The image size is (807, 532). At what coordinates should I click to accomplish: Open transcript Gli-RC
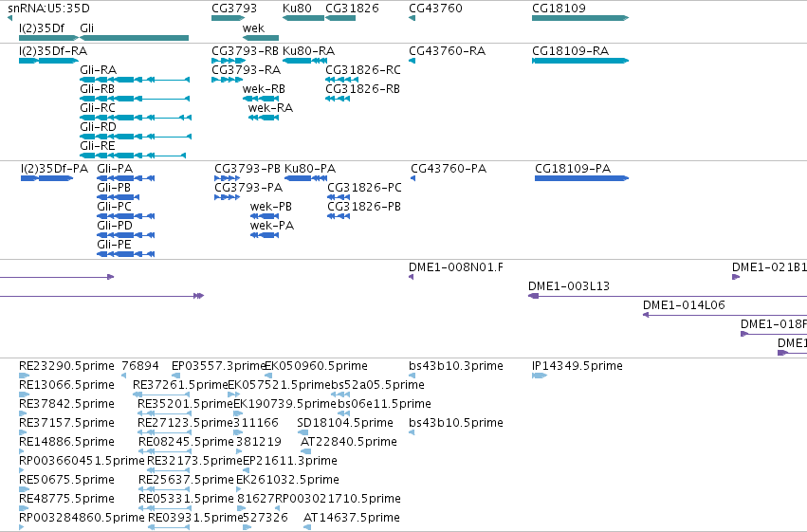click(x=136, y=118)
